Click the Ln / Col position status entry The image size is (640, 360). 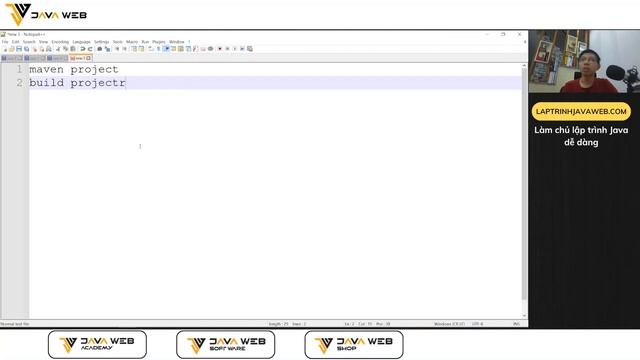(367, 324)
